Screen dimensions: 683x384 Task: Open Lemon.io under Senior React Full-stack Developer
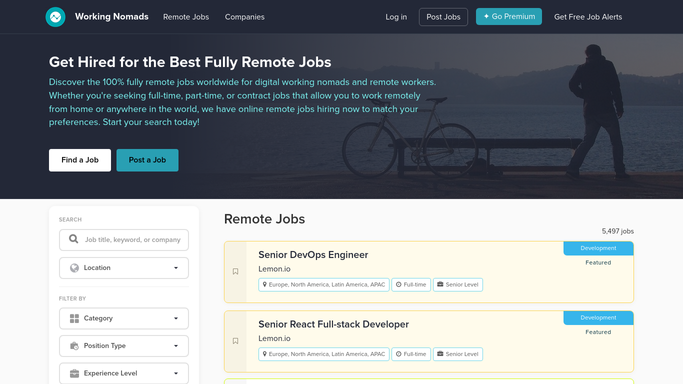click(x=274, y=338)
